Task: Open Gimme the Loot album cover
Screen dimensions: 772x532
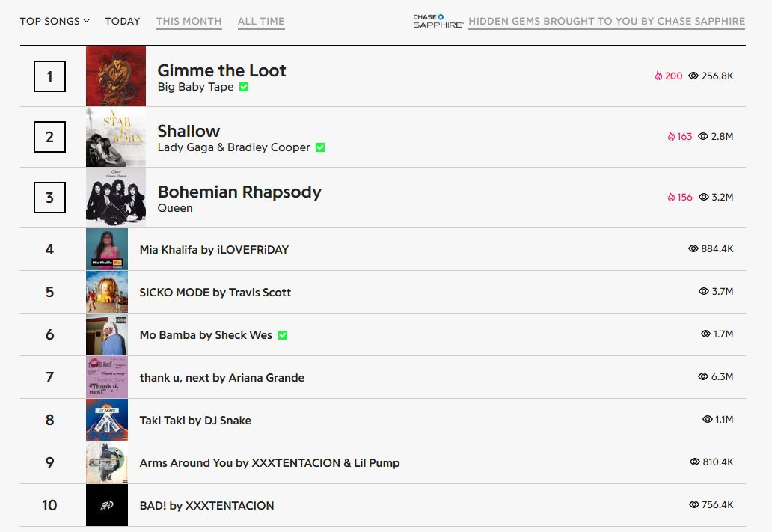Action: click(x=116, y=76)
